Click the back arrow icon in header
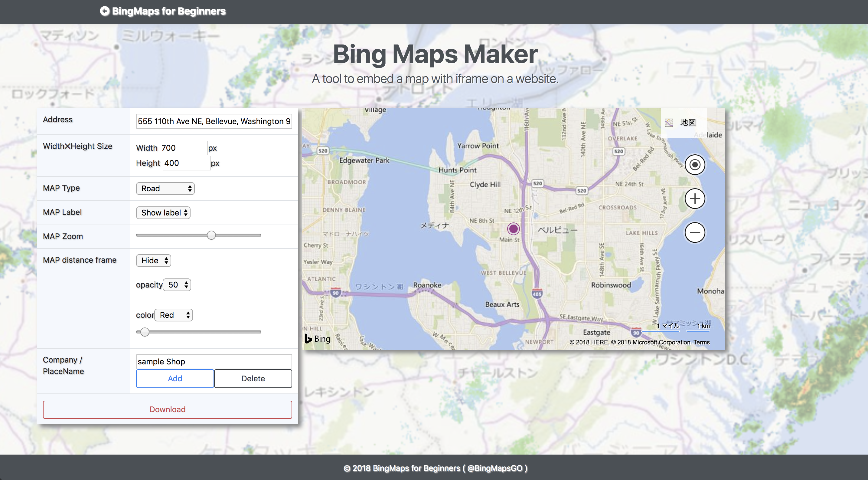The image size is (868, 480). click(x=104, y=11)
